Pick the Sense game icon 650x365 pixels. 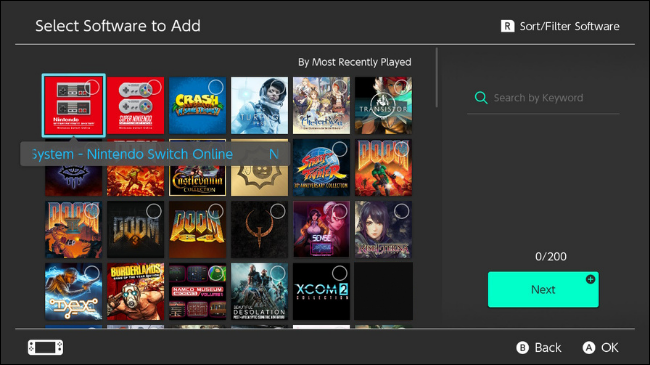pyautogui.click(x=321, y=229)
